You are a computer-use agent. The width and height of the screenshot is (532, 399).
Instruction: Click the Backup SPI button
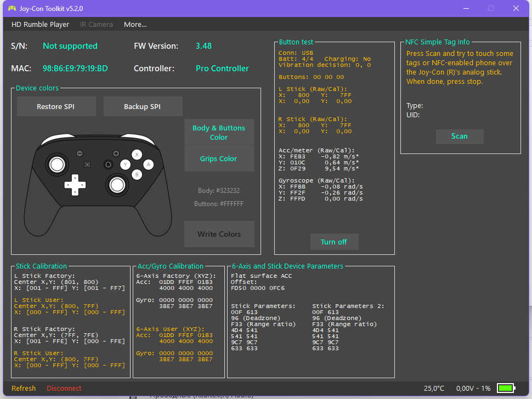coord(143,106)
